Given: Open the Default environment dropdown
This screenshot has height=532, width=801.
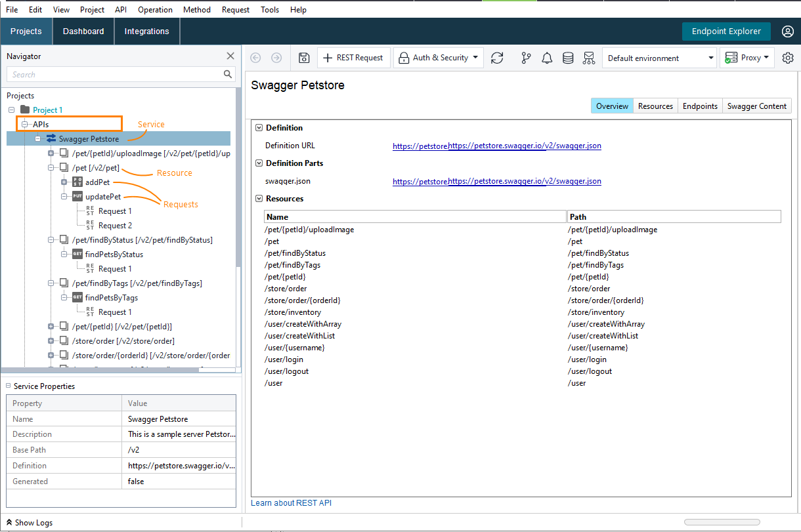Looking at the screenshot, I should click(x=659, y=58).
